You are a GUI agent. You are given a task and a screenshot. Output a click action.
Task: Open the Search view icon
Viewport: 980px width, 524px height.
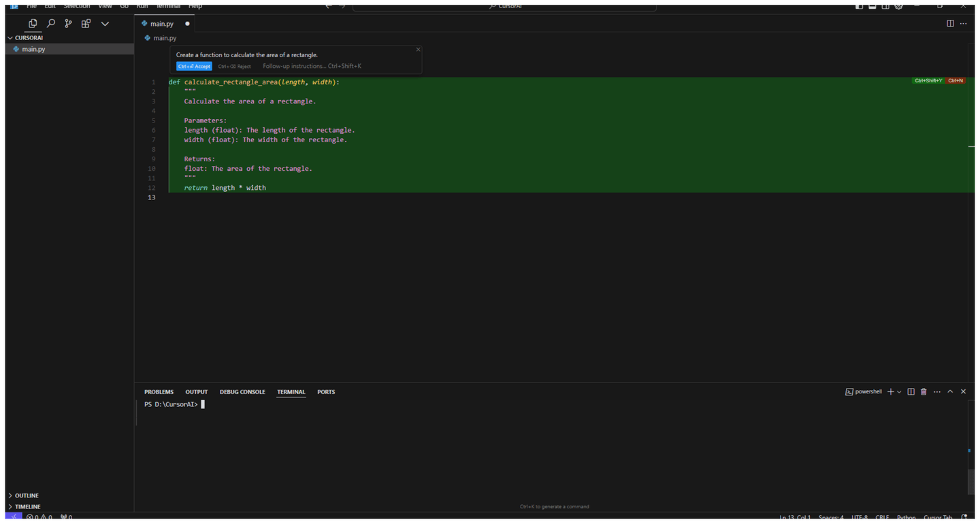50,23
